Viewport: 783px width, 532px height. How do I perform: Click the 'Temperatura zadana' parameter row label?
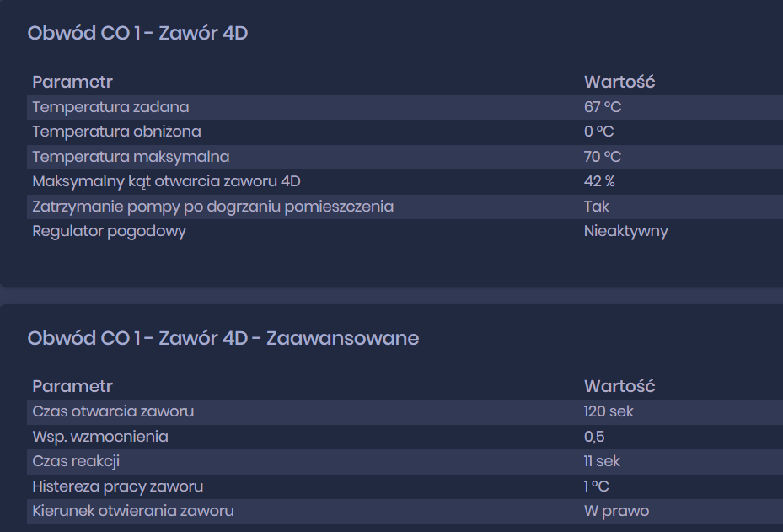pos(110,107)
